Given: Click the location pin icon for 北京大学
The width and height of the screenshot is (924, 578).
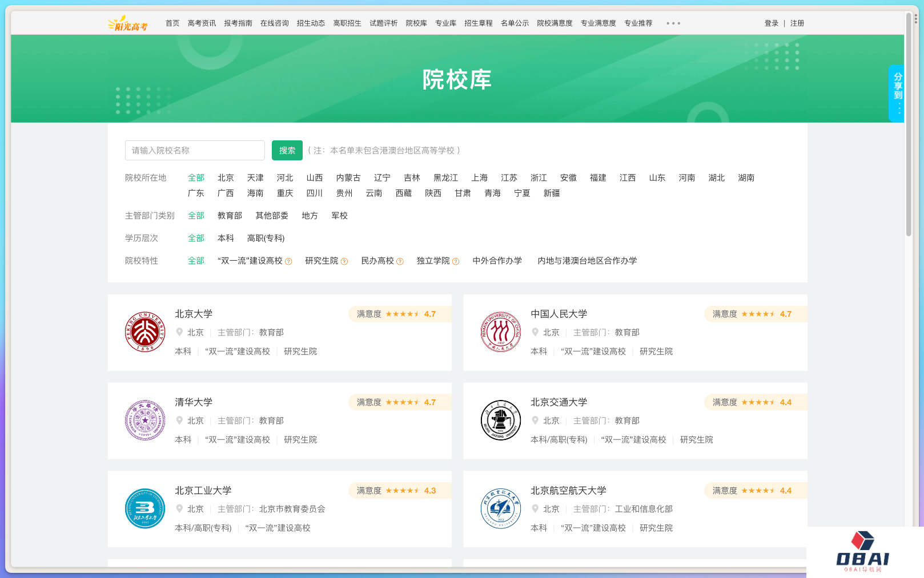Looking at the screenshot, I should click(179, 332).
